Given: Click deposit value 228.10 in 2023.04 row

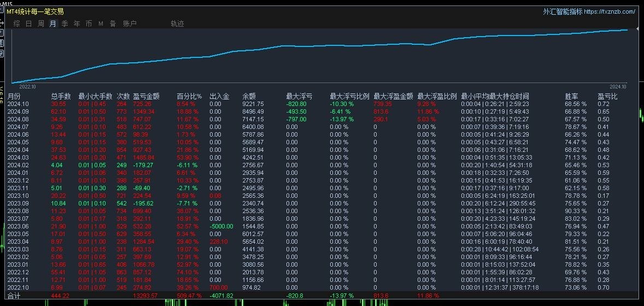Looking at the screenshot, I should point(219,242).
